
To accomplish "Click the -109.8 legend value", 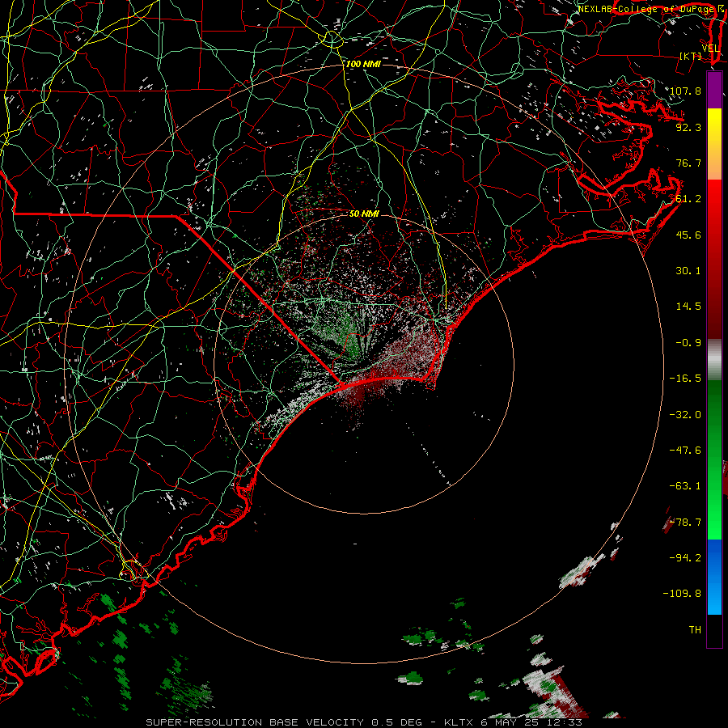I will (682, 594).
